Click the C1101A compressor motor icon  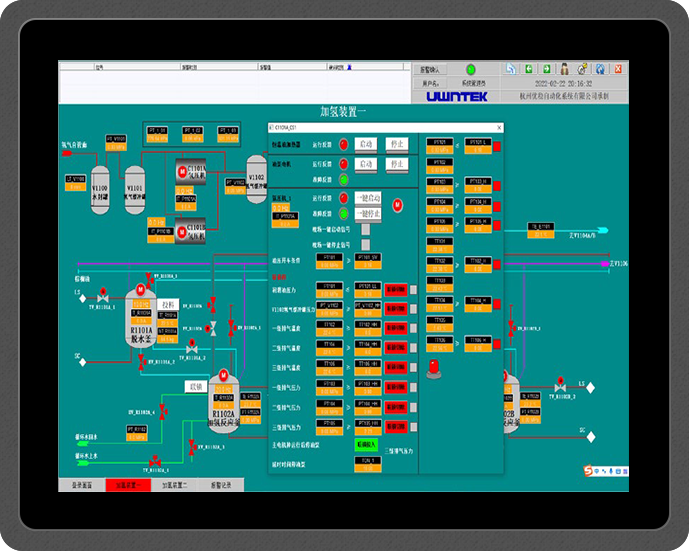coord(182,172)
